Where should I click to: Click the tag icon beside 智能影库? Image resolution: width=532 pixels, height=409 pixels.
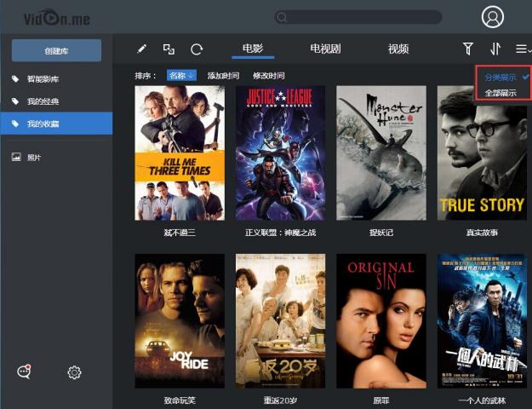[x=15, y=79]
